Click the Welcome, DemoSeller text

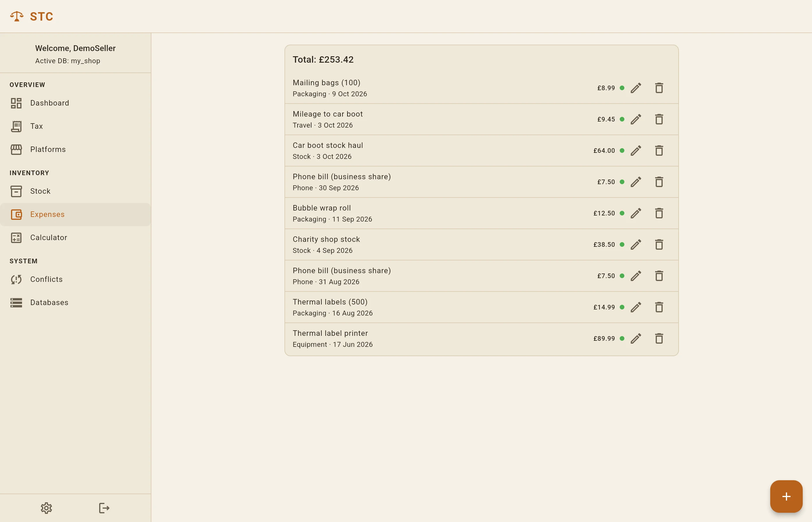click(x=75, y=48)
